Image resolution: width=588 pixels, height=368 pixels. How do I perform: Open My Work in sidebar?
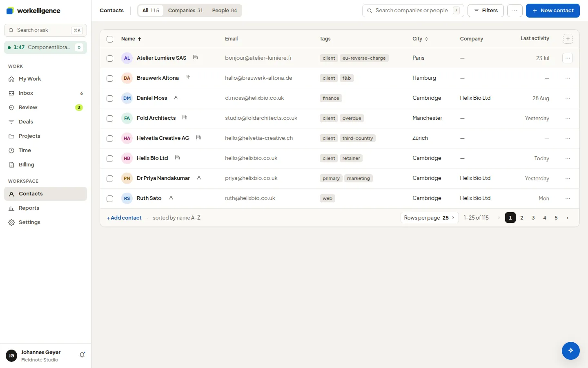(45, 79)
